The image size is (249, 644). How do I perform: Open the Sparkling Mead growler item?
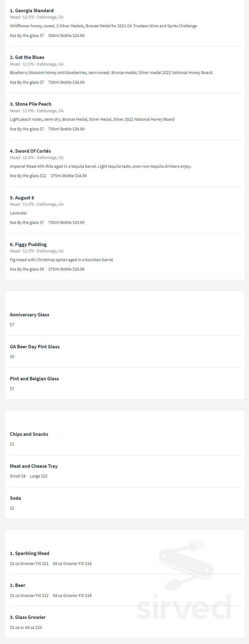(29, 553)
